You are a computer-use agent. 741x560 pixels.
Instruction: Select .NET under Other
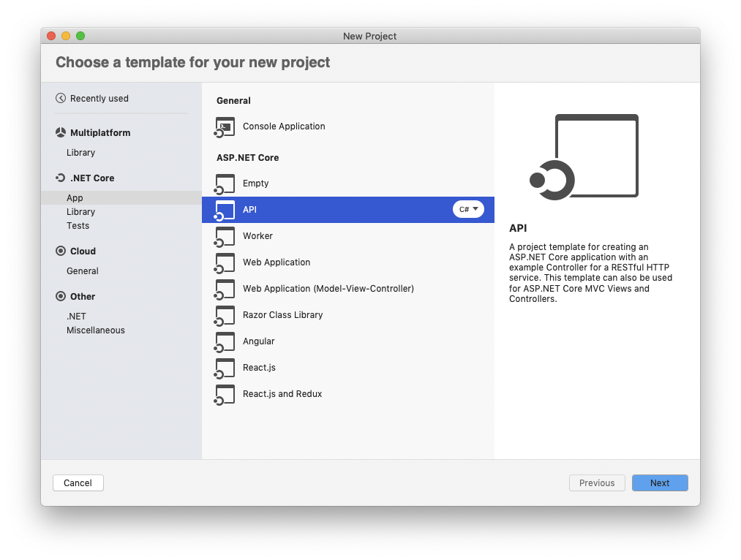(x=77, y=317)
